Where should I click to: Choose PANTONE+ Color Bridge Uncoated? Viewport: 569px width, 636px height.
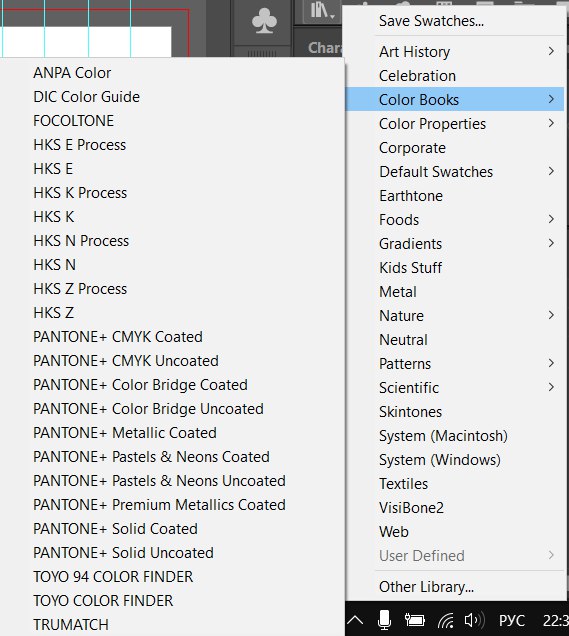tap(172, 408)
